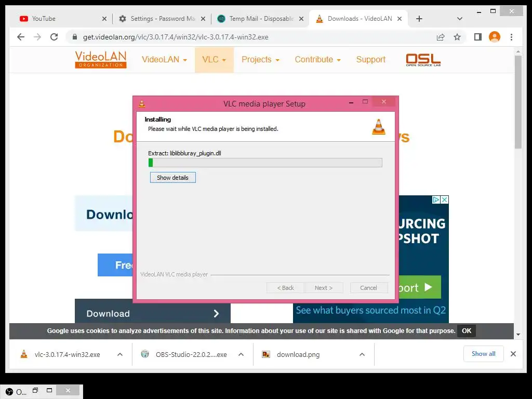Open a new browser tab
Image resolution: width=532 pixels, height=399 pixels.
pyautogui.click(x=419, y=19)
